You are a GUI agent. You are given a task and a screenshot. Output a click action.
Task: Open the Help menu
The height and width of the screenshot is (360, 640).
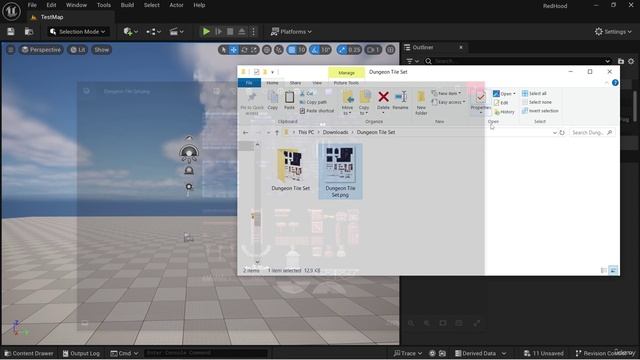(199, 5)
